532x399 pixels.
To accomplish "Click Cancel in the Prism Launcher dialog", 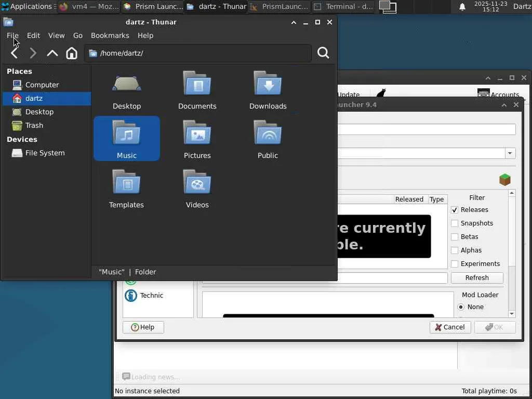I will point(450,327).
